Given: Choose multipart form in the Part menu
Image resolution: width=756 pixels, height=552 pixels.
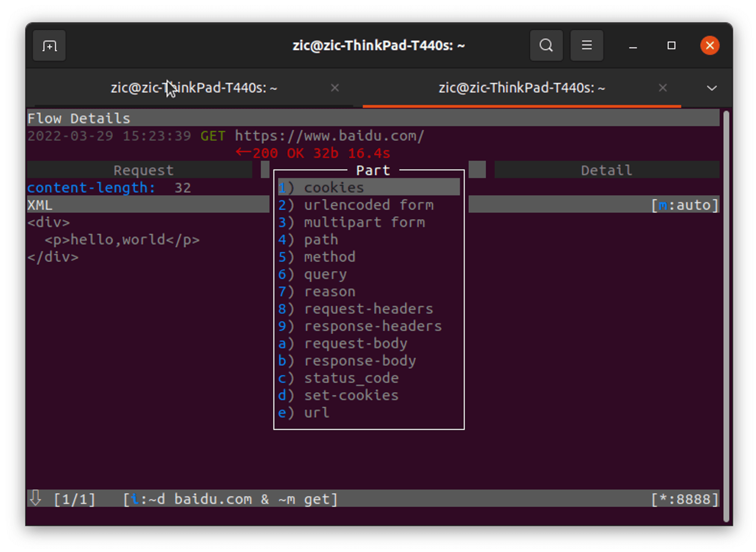Looking at the screenshot, I should 369,222.
